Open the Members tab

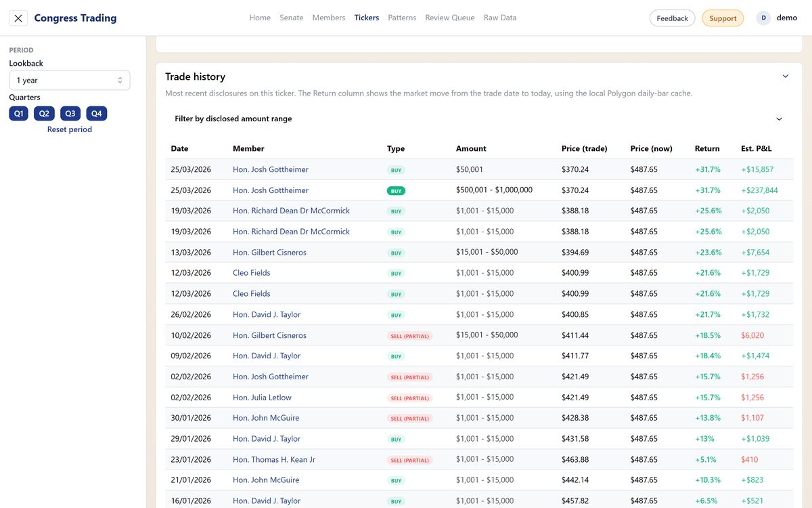click(x=329, y=18)
